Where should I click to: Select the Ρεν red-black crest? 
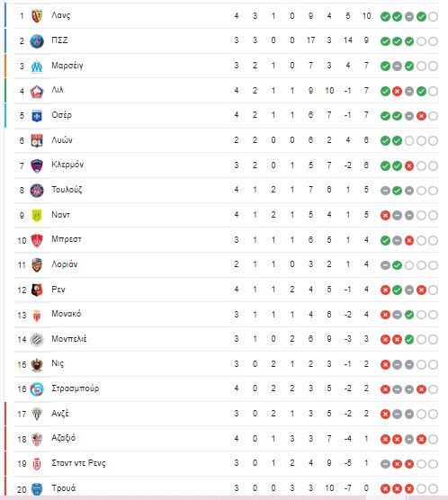click(x=37, y=290)
